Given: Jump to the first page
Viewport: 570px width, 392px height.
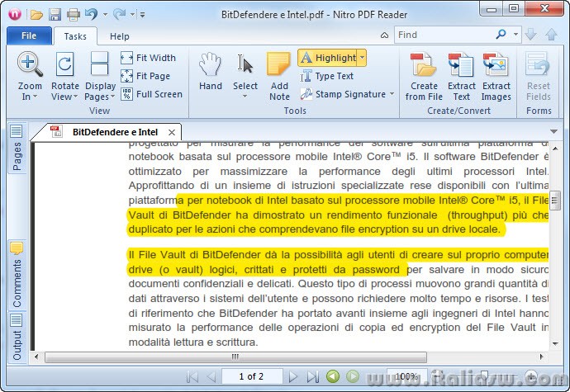Looking at the screenshot, I should [x=192, y=377].
